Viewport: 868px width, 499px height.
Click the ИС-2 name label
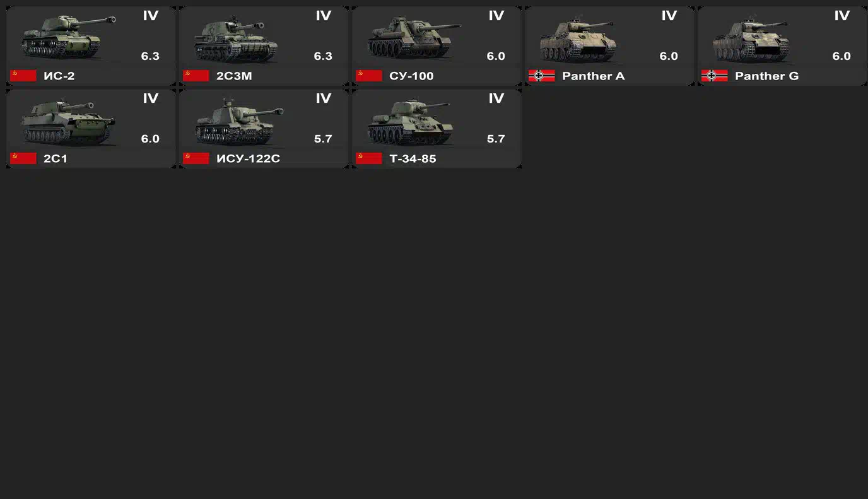59,76
